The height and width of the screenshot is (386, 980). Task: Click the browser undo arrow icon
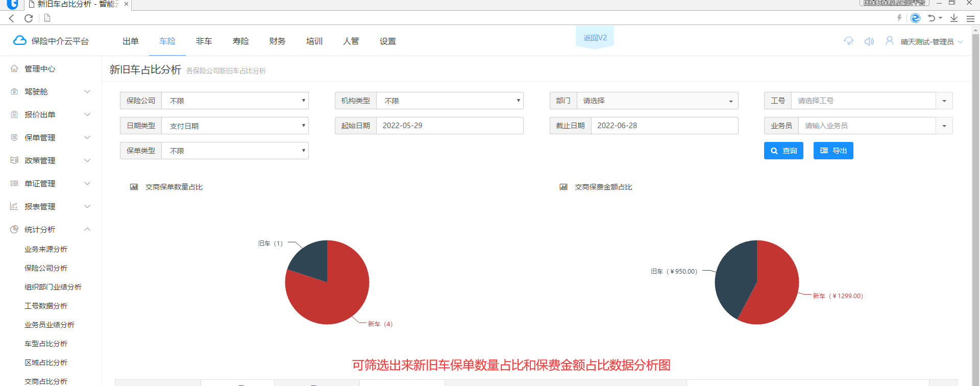coord(932,18)
